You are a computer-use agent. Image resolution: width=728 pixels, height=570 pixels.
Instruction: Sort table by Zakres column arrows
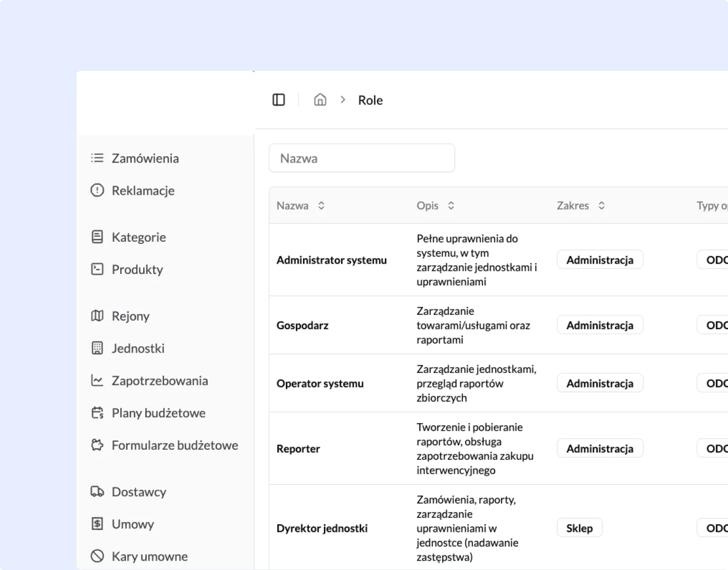601,205
